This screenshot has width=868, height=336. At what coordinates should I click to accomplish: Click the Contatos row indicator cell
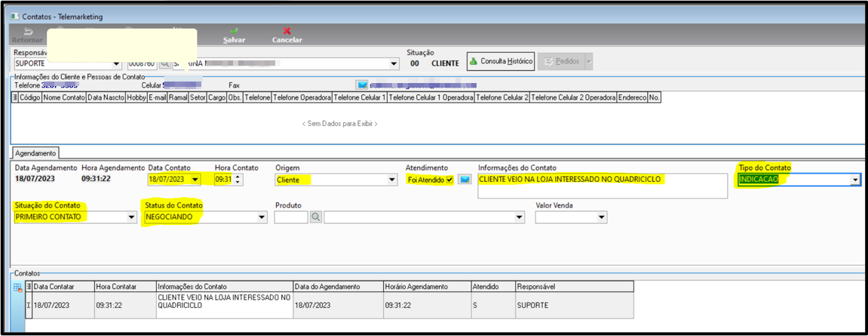coord(29,306)
